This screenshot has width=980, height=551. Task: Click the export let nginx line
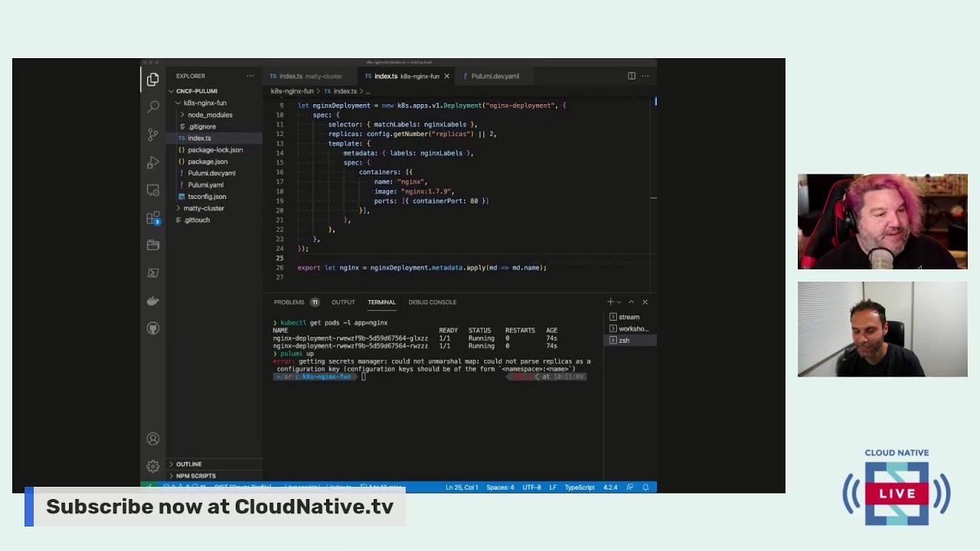coord(422,268)
